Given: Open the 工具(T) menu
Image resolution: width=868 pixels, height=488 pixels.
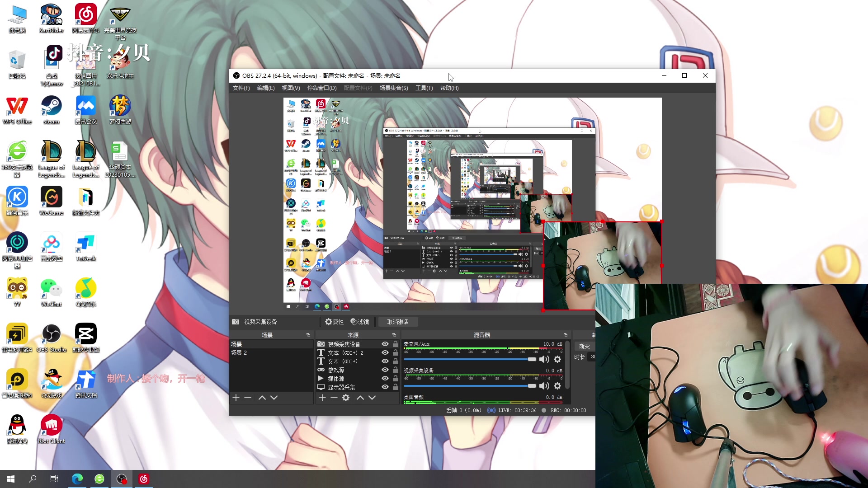Looking at the screenshot, I should pyautogui.click(x=424, y=88).
